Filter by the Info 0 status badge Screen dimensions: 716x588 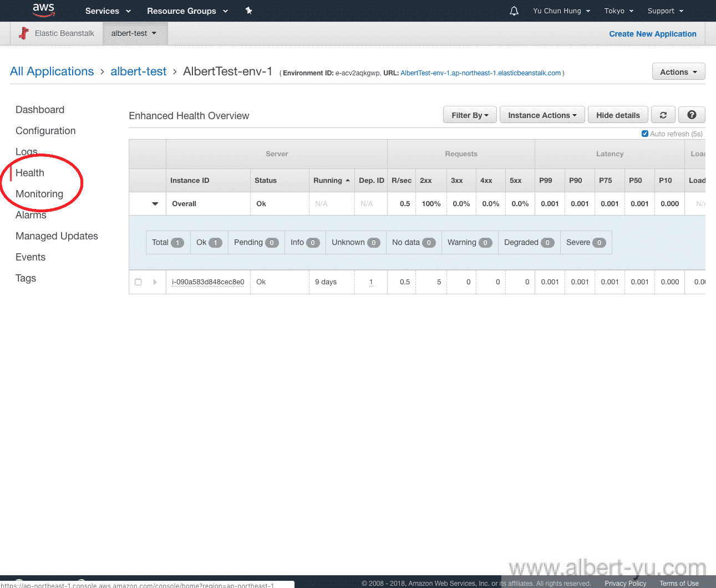[x=305, y=243]
